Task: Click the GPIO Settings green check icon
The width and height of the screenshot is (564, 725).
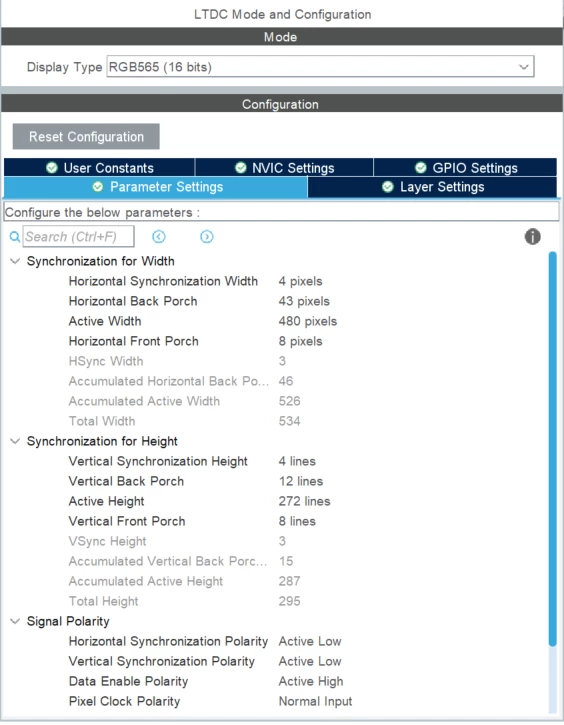Action: [421, 167]
